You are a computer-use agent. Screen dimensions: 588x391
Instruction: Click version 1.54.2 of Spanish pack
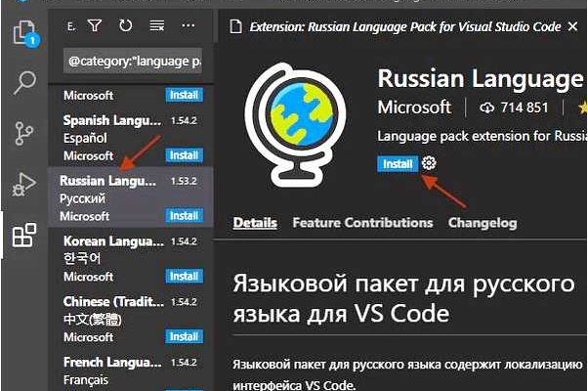(x=184, y=120)
